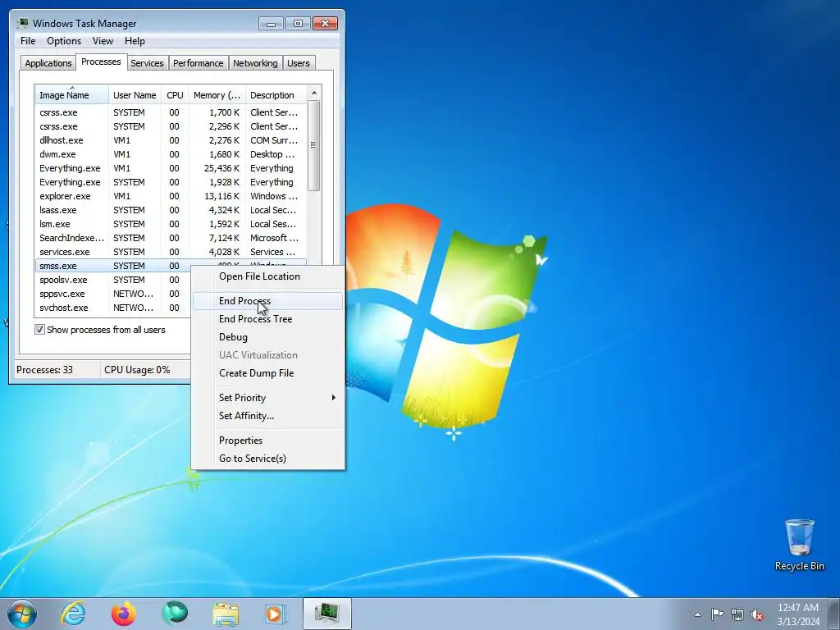Select the SearchIndexe... process row

pyautogui.click(x=171, y=238)
